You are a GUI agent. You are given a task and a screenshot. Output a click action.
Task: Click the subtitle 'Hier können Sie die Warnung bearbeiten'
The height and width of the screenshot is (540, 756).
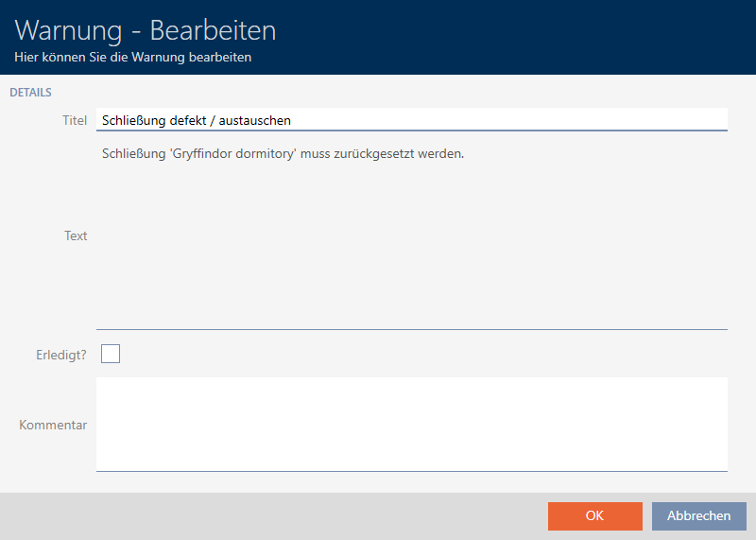click(x=132, y=58)
